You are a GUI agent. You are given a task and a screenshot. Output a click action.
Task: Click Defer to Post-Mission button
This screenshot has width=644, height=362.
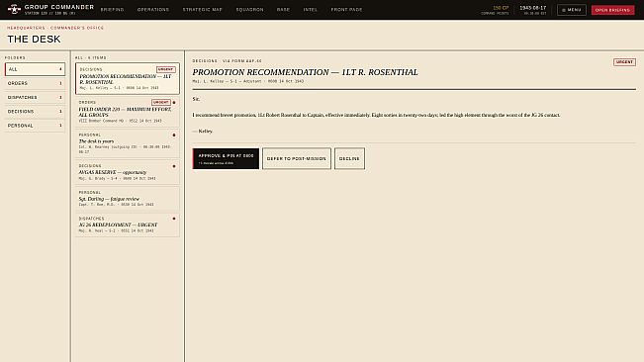[x=297, y=158]
